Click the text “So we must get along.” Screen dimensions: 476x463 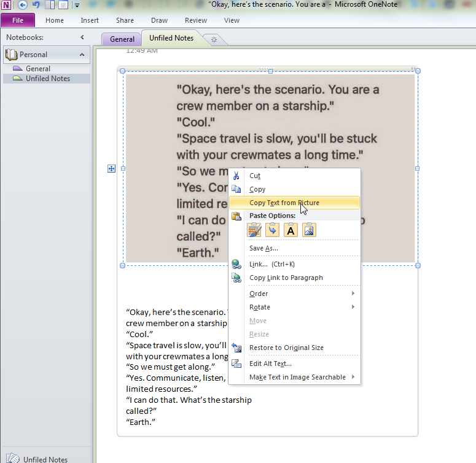tap(170, 367)
